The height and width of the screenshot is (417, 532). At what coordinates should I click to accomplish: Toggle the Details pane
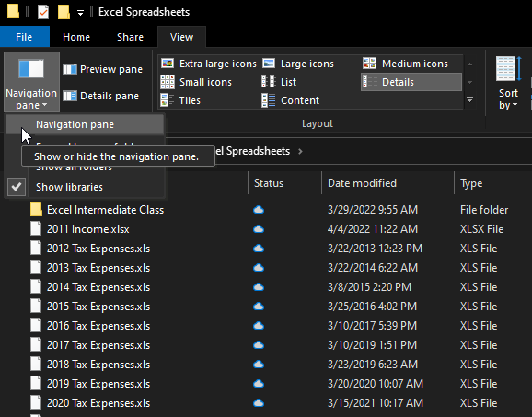[x=101, y=96]
